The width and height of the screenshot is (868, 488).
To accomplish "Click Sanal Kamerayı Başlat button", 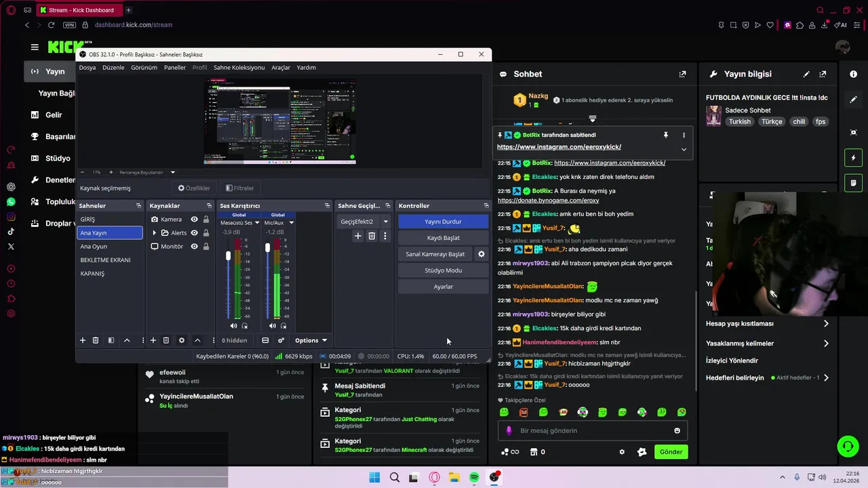I will [x=435, y=254].
